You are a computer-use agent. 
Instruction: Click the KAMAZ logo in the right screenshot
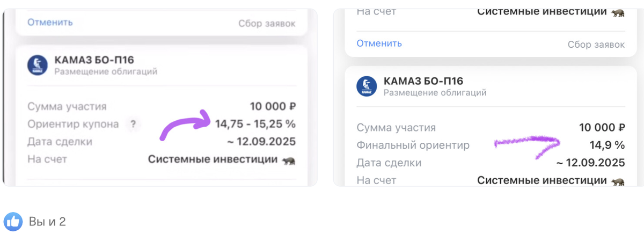pyautogui.click(x=367, y=86)
